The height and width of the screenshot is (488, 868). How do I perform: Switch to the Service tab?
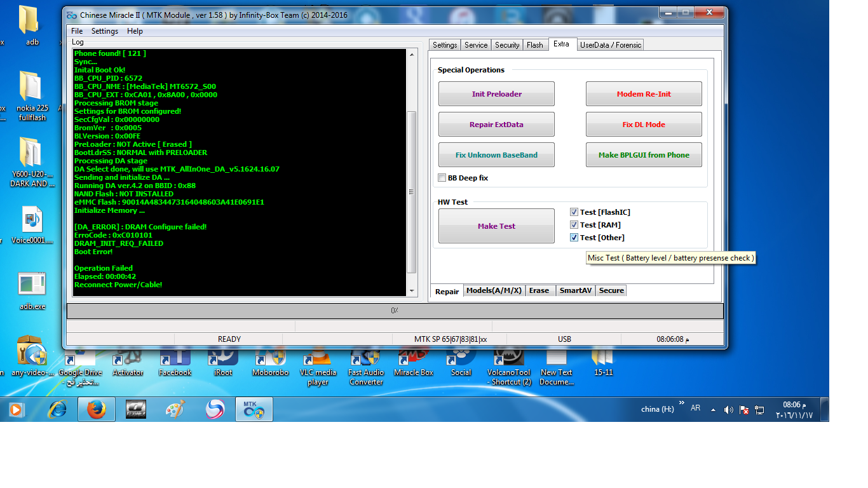coord(476,45)
